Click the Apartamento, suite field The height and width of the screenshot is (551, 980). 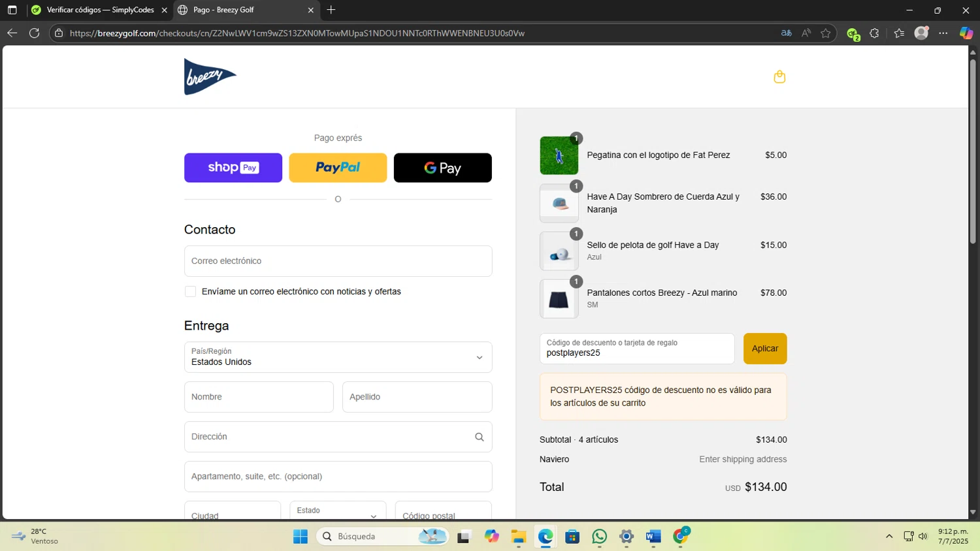[338, 477]
